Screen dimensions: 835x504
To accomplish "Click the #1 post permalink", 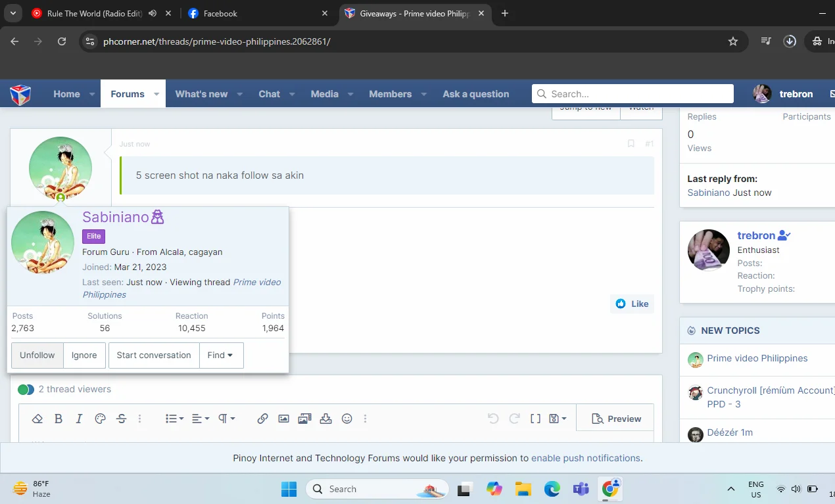I will click(649, 143).
